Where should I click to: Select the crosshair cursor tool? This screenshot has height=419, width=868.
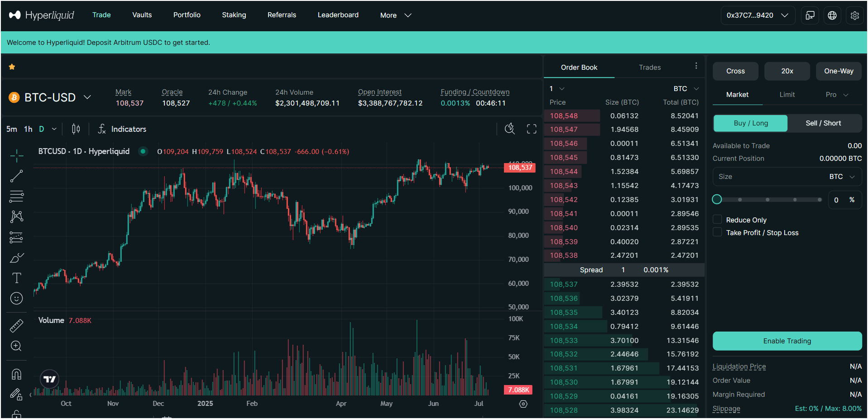click(16, 156)
